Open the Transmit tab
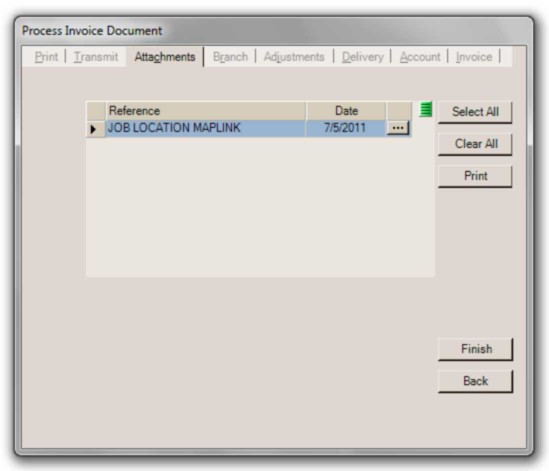This screenshot has height=471, width=549. click(x=96, y=56)
